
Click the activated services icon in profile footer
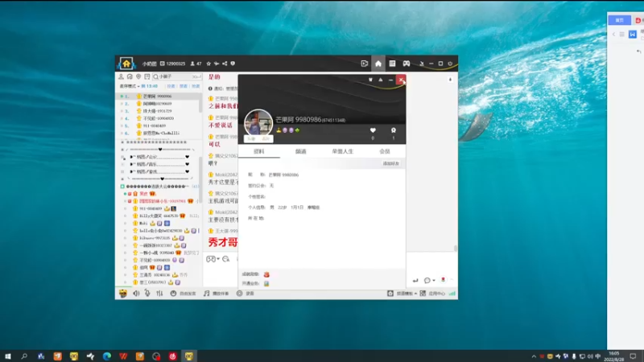266,284
